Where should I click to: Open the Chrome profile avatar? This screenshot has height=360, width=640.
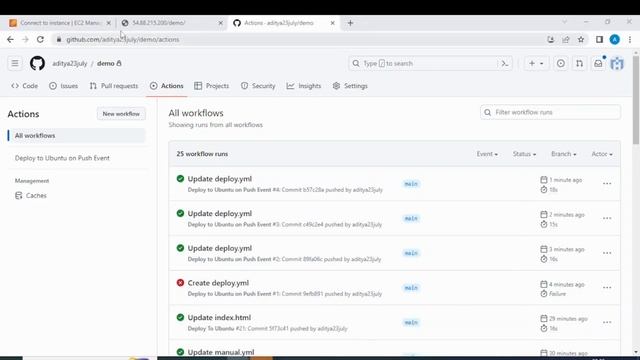[x=615, y=39]
